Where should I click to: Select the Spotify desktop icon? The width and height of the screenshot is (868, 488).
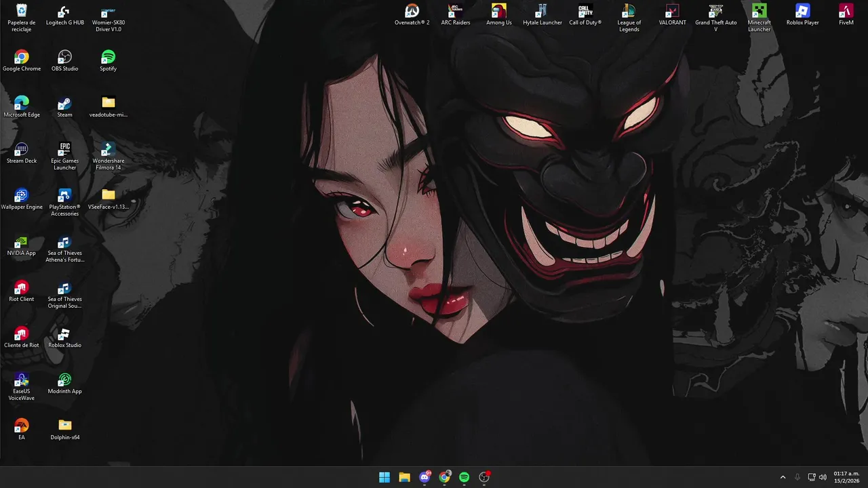coord(108,61)
